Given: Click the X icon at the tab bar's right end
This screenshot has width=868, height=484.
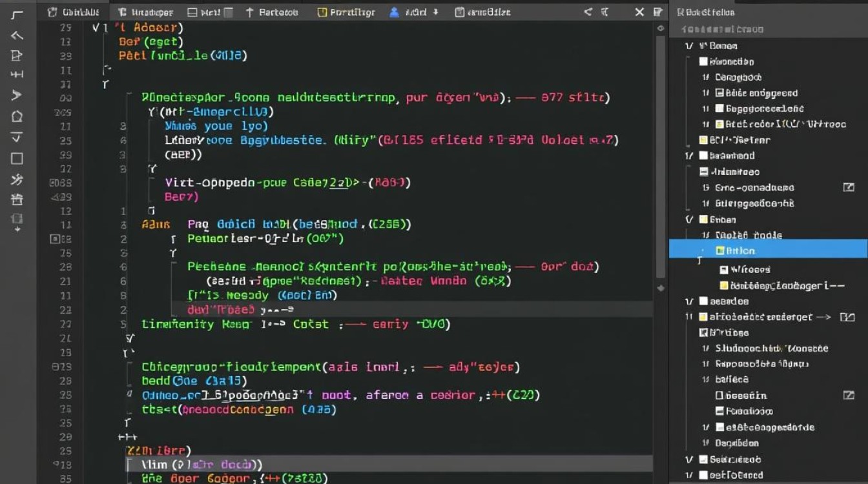Looking at the screenshot, I should tap(639, 12).
